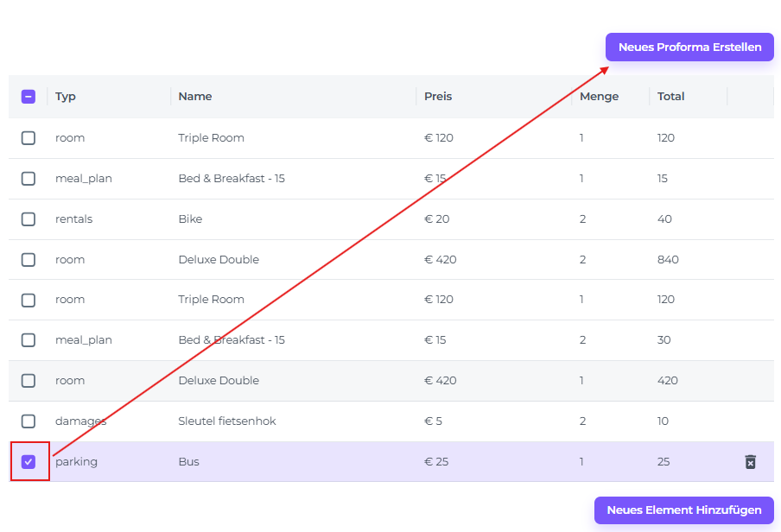Tick the damages Sleutel fietsenhok checkbox
This screenshot has width=781, height=532.
[x=29, y=421]
